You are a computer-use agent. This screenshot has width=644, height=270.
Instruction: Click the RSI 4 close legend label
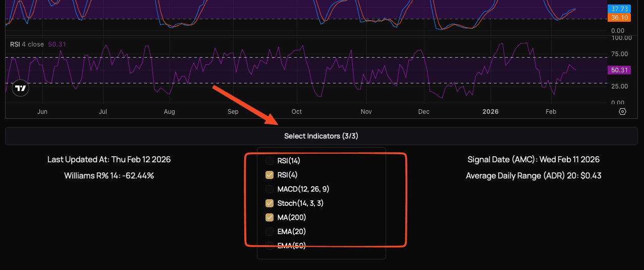pos(27,44)
